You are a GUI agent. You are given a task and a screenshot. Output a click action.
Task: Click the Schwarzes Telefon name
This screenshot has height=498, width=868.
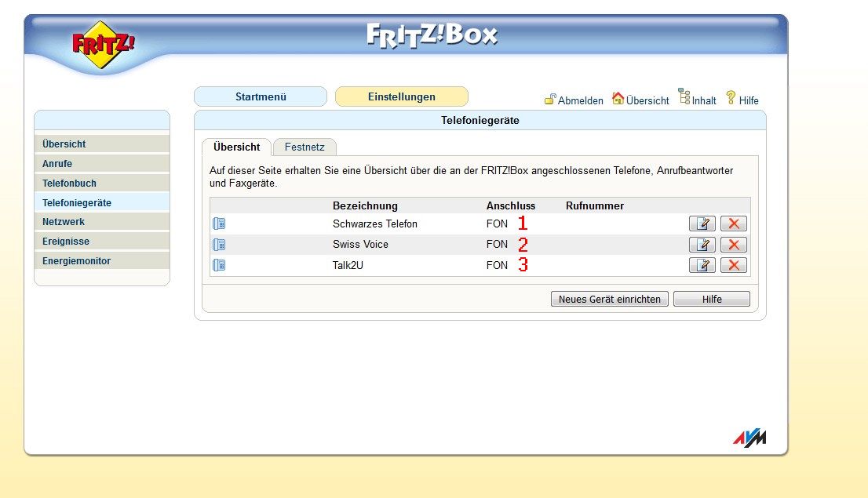coord(375,224)
